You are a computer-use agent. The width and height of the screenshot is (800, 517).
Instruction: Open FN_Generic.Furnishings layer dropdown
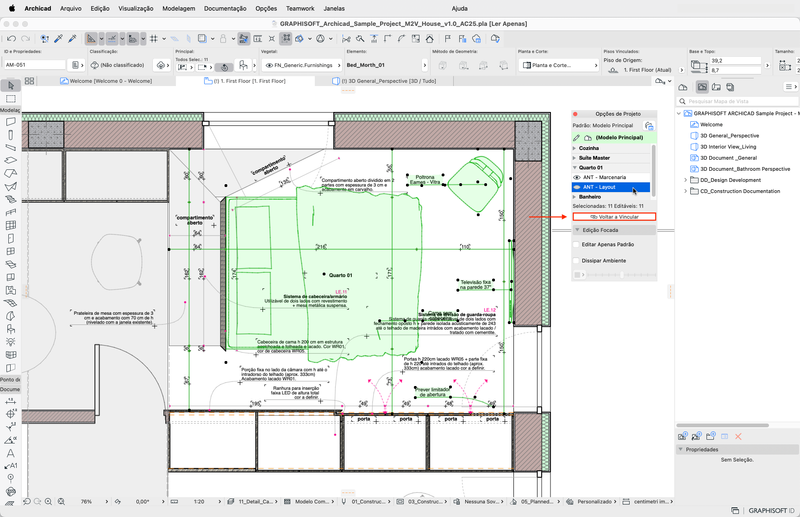303,64
